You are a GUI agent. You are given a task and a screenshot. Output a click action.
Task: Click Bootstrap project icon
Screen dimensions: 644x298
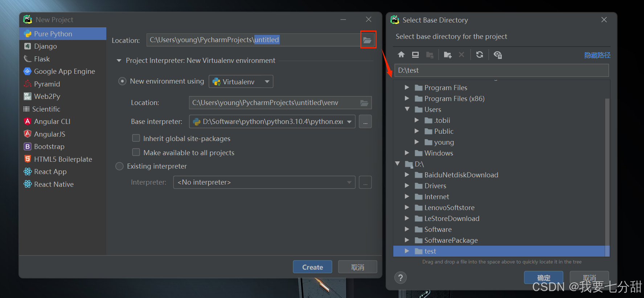coord(28,146)
